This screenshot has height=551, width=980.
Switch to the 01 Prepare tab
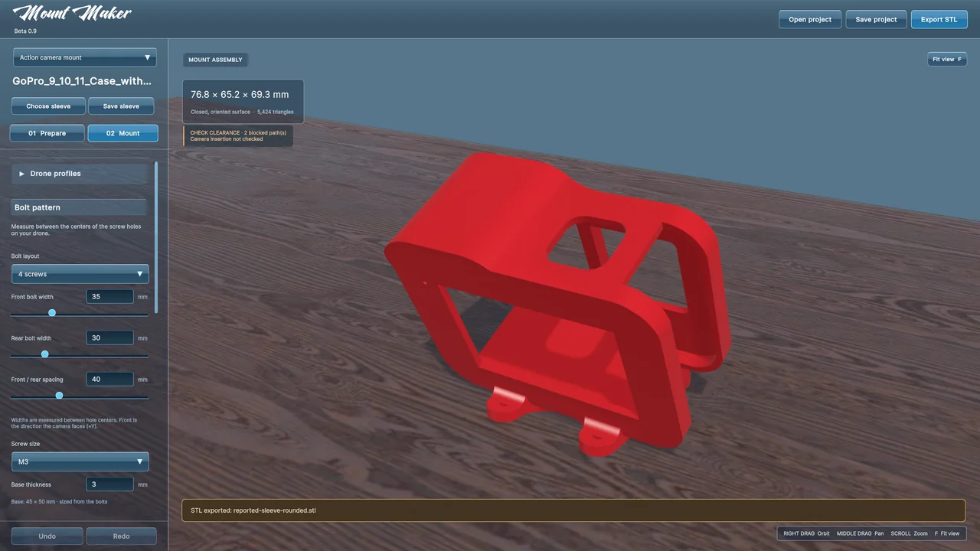(47, 133)
